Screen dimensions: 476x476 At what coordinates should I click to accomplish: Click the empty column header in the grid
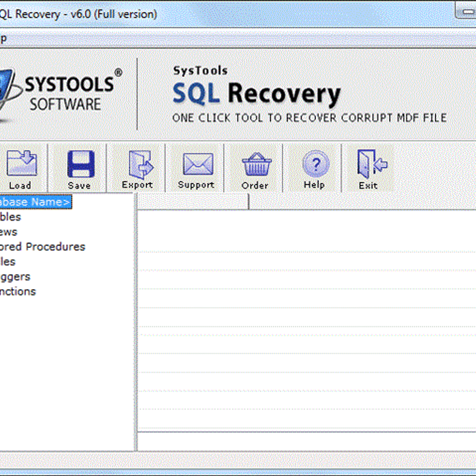coord(193,202)
